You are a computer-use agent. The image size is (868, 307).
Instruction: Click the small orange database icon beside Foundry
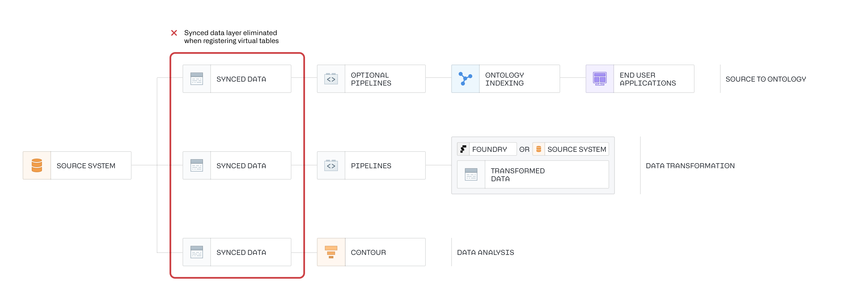(538, 149)
